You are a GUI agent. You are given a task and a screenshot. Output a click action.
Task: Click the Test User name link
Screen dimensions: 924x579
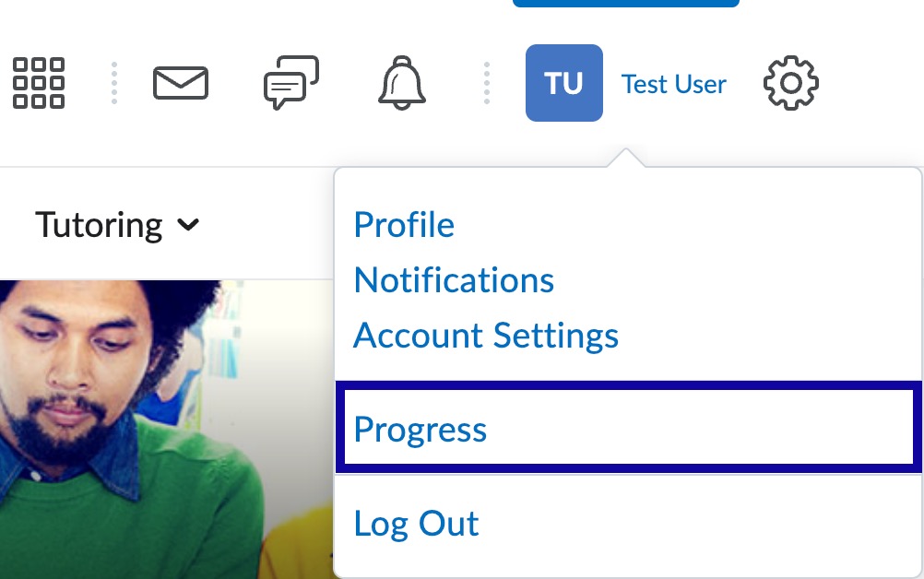pyautogui.click(x=673, y=84)
